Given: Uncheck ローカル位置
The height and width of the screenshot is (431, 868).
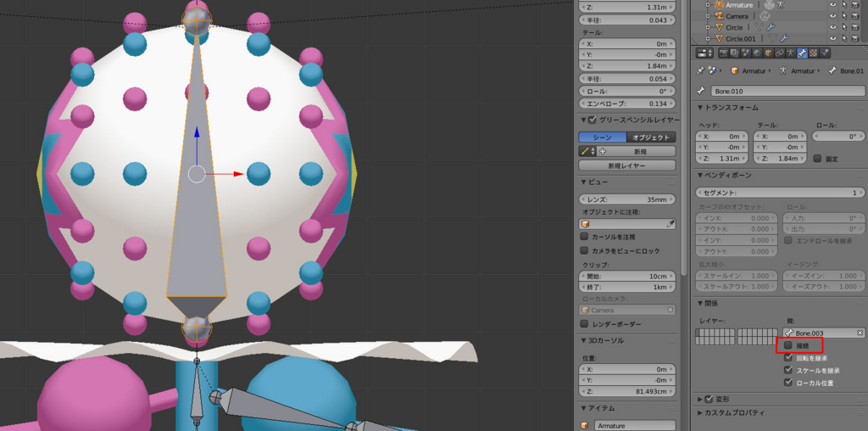Looking at the screenshot, I should [789, 383].
